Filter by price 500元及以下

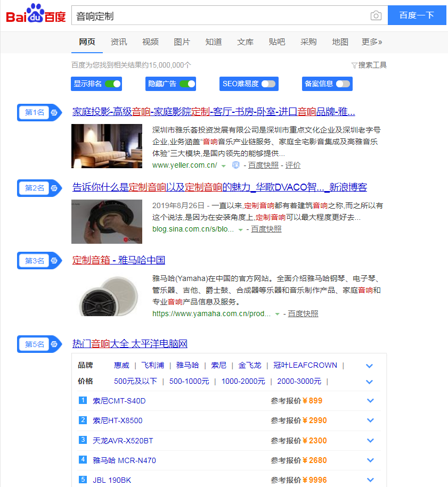point(135,381)
